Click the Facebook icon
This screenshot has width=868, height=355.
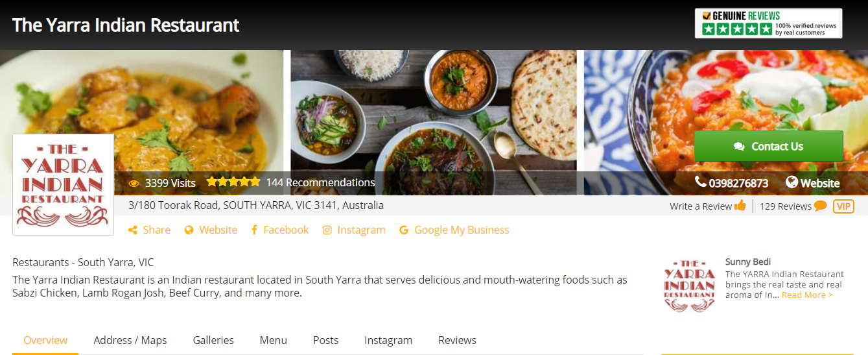point(255,230)
